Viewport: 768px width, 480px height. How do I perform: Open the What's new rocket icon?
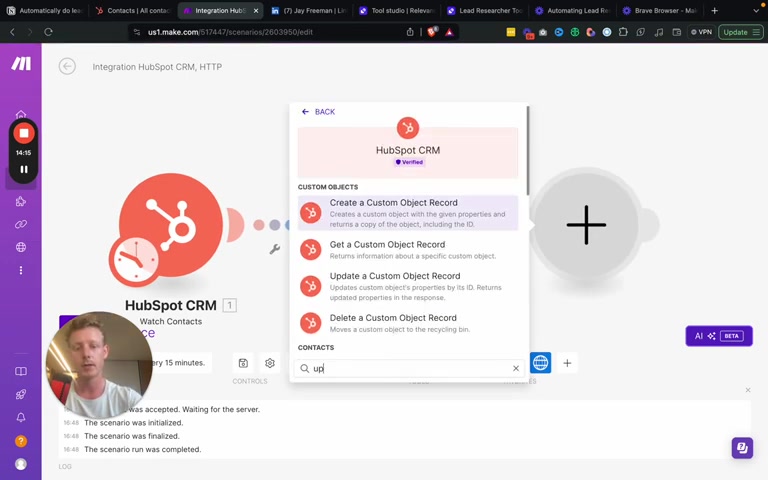21,394
